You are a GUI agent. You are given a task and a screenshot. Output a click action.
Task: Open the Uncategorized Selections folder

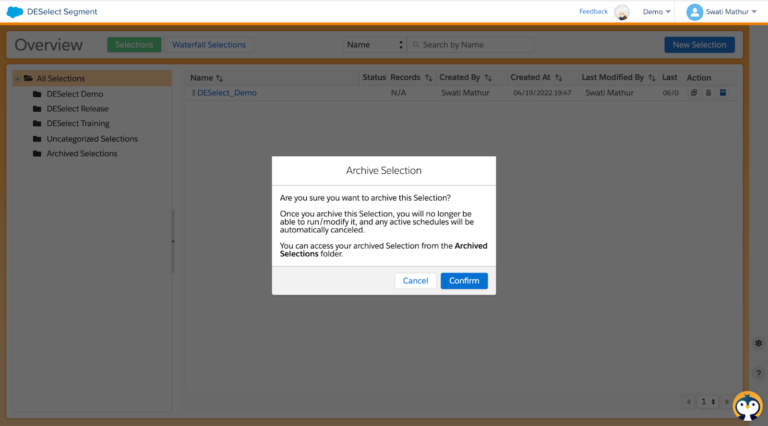tap(92, 139)
